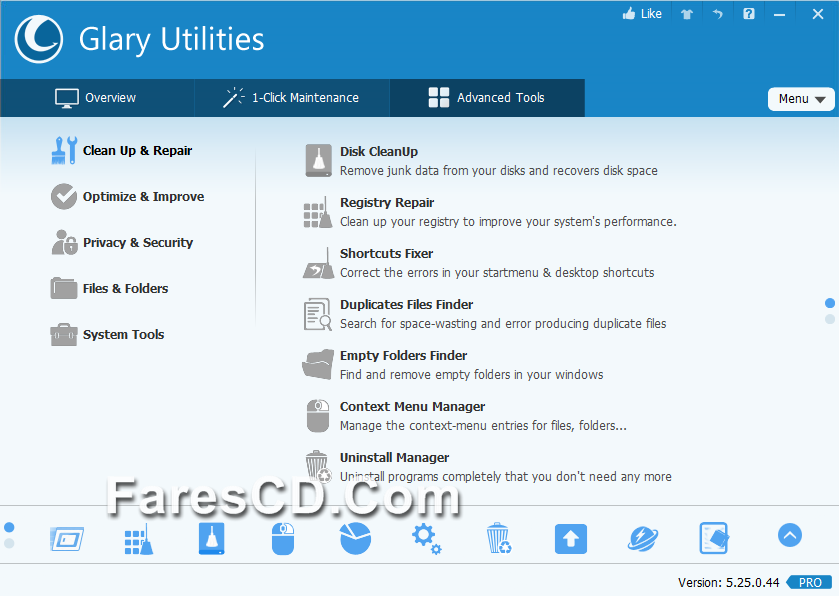Open Uninstall Manager link
839x596 pixels.
coord(394,458)
